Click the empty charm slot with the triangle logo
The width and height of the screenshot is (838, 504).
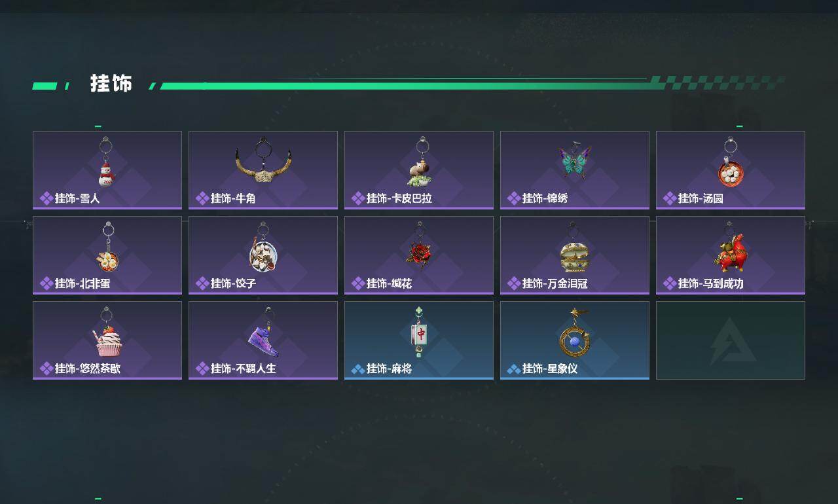(731, 340)
